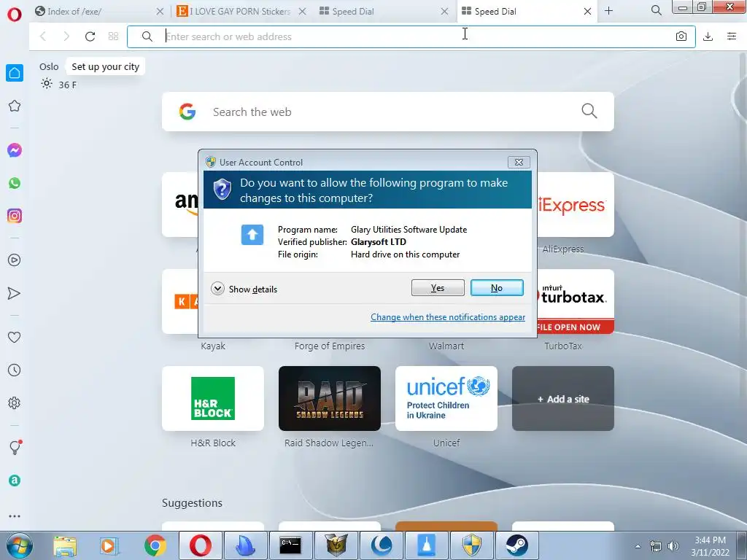Image resolution: width=747 pixels, height=560 pixels.
Task: Click the Add a site tile
Action: tap(563, 399)
